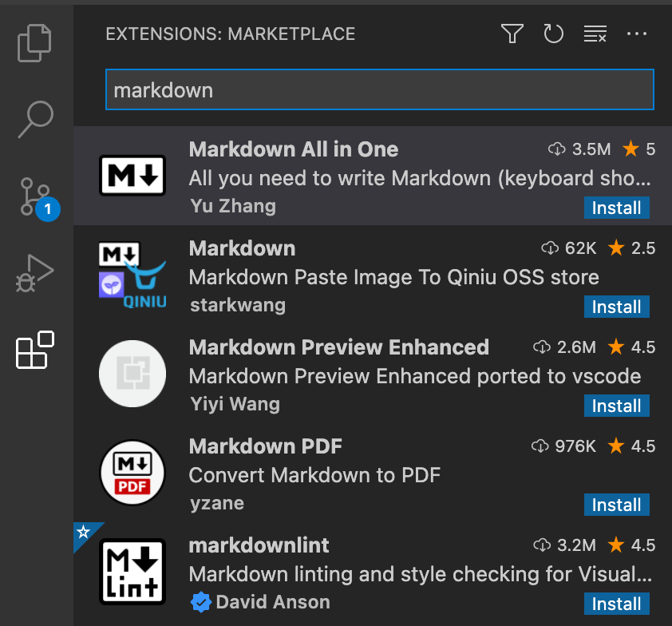Click publisher name starkwang
This screenshot has width=672, height=626.
[x=238, y=305]
